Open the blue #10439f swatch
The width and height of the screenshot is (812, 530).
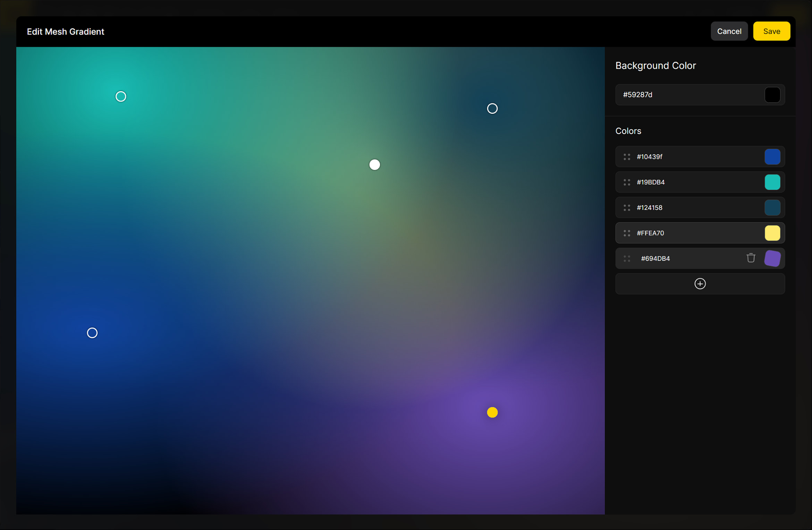772,157
